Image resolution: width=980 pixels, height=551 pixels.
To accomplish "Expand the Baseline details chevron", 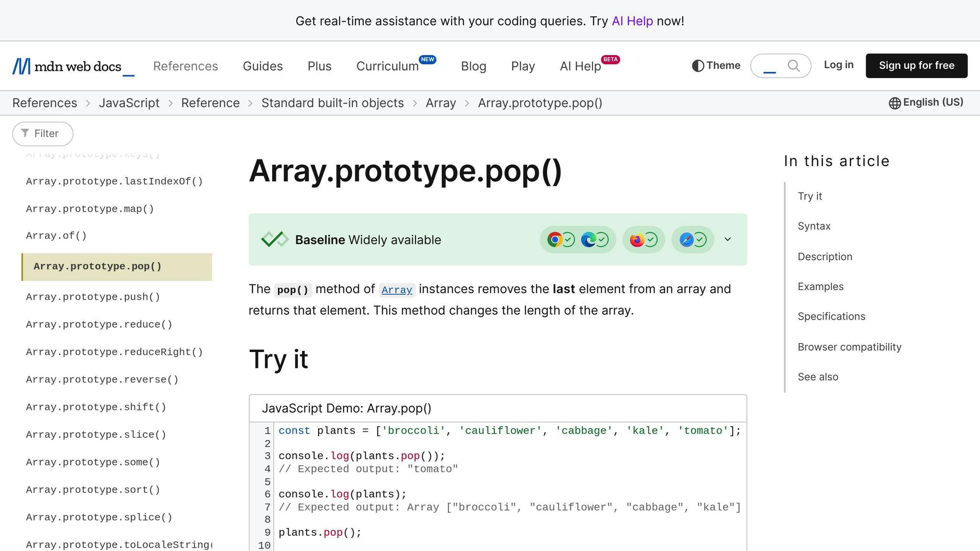I will pyautogui.click(x=727, y=239).
